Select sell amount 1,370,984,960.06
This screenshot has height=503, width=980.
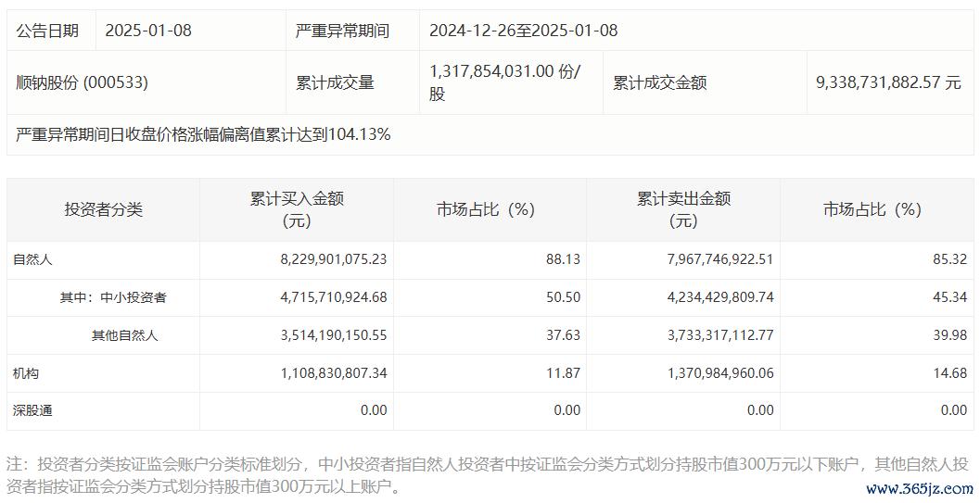(x=720, y=373)
